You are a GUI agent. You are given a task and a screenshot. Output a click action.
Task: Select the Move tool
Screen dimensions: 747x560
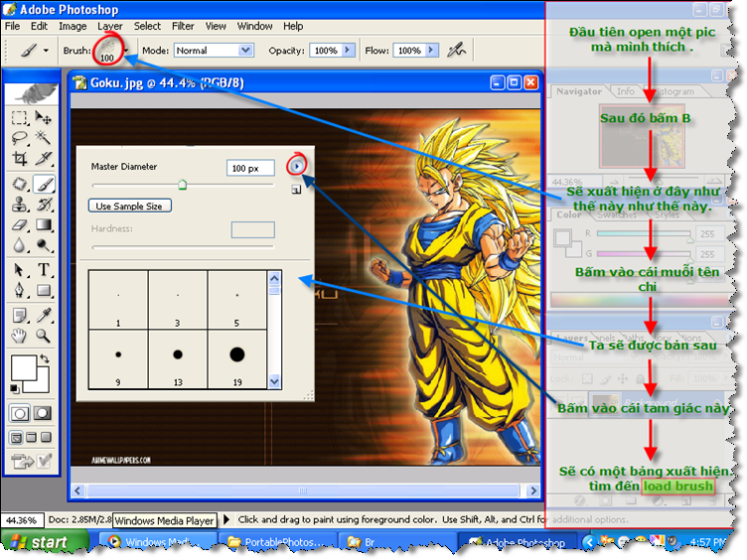pos(44,117)
